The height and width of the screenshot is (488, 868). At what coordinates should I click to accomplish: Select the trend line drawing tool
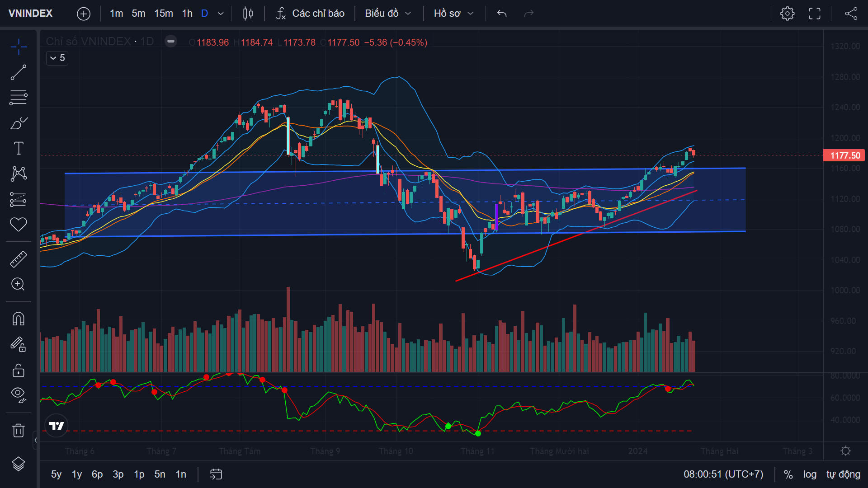pos(19,72)
